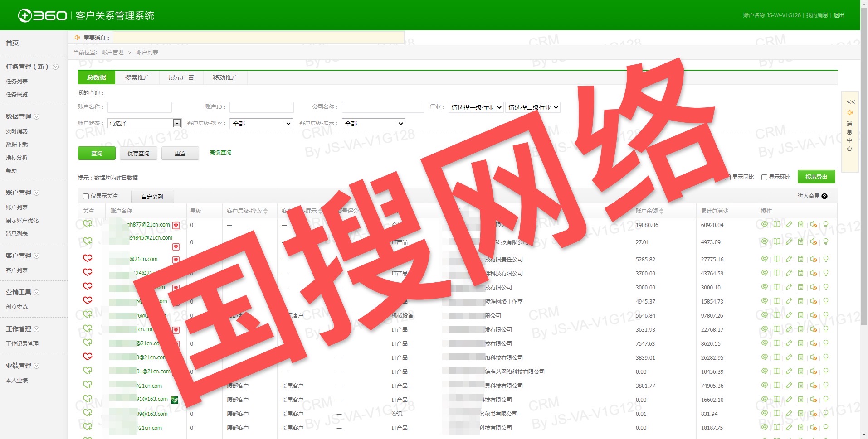Open the 请选择二级行业 dropdown

(533, 107)
